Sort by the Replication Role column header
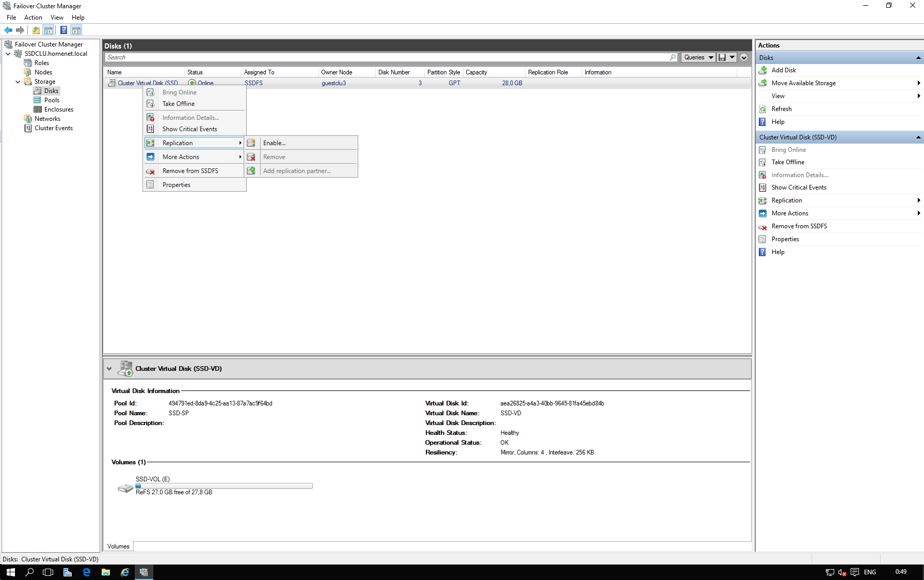Viewport: 924px width, 580px height. click(x=553, y=72)
